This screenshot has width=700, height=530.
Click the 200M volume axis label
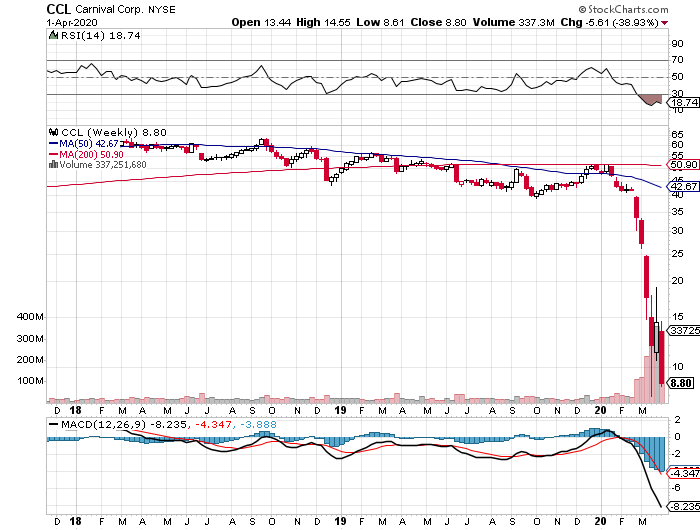(x=30, y=359)
